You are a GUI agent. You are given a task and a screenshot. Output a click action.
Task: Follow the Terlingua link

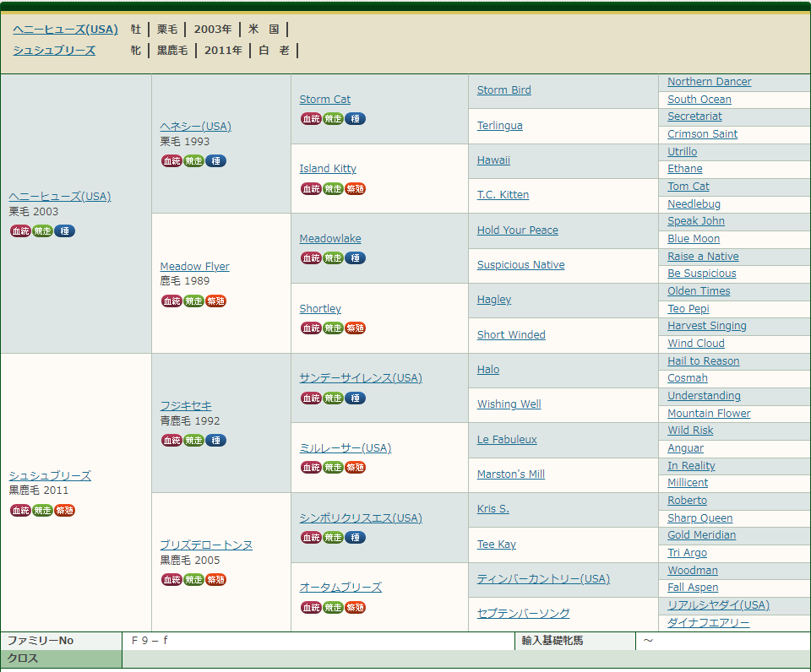(499, 126)
